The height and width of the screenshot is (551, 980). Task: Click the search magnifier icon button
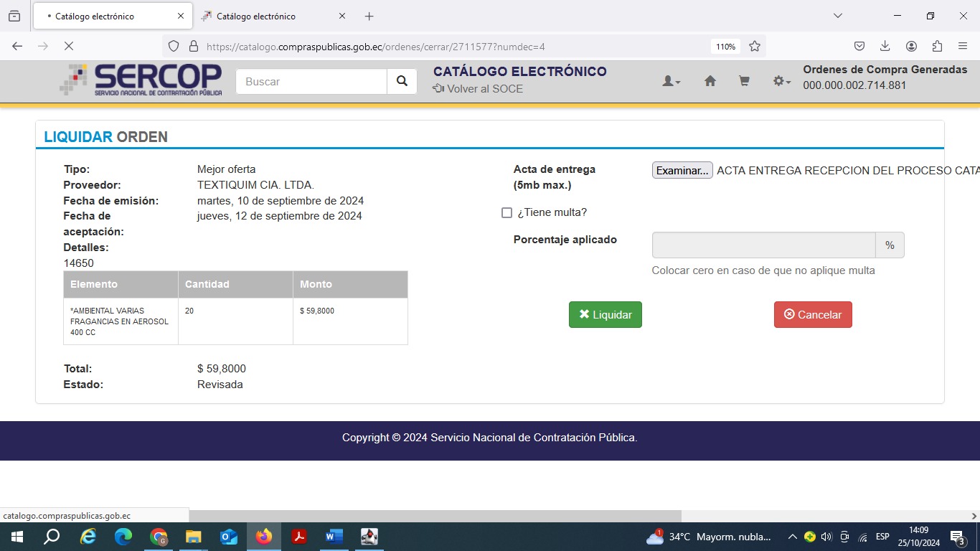pos(402,82)
